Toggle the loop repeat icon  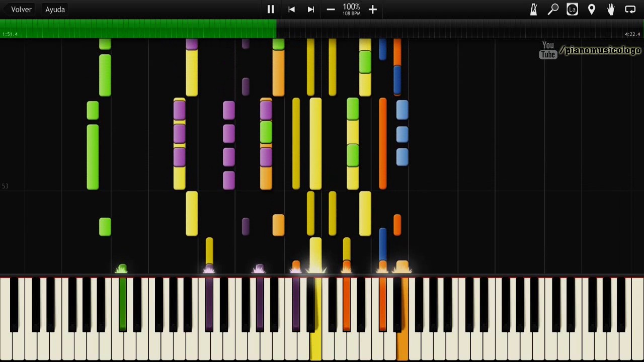[x=630, y=9]
